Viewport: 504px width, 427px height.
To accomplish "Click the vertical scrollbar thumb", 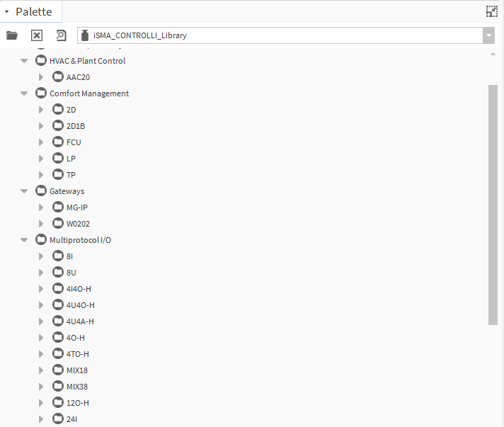I will (x=493, y=205).
